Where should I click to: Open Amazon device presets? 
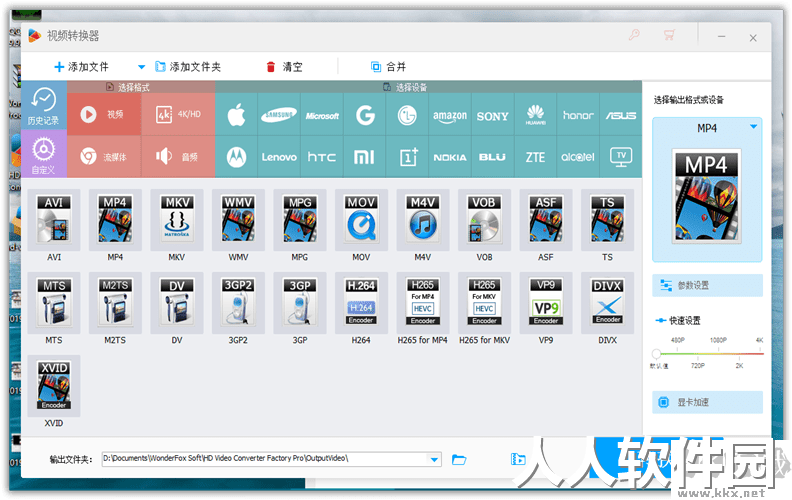click(450, 115)
